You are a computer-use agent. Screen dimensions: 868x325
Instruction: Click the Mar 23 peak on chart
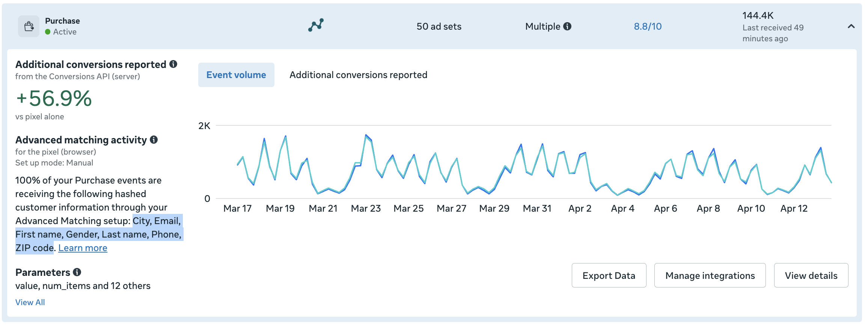point(366,135)
